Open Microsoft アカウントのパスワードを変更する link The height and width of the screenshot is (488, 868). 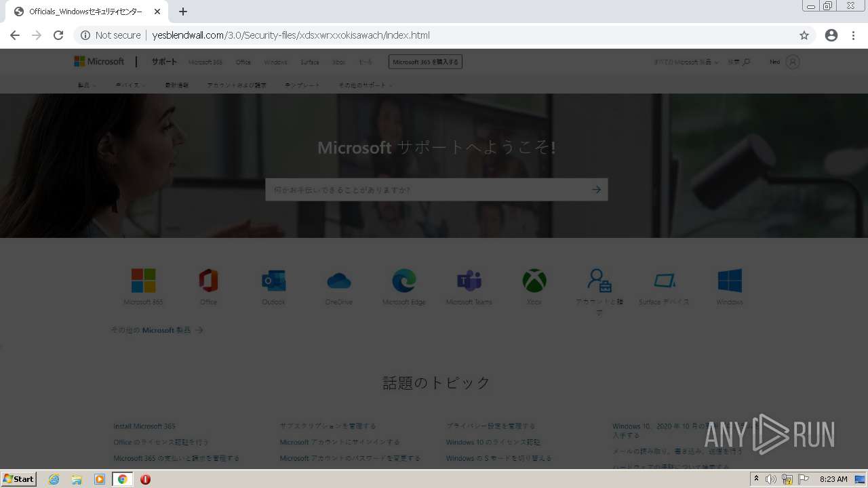(x=350, y=458)
